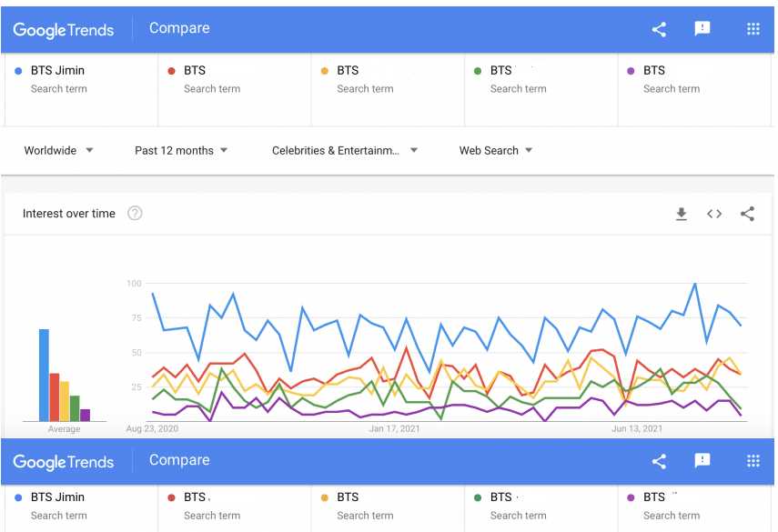Click the share icon in the bottom Google Trends header
Image resolution: width=778 pixels, height=532 pixels.
pos(659,461)
